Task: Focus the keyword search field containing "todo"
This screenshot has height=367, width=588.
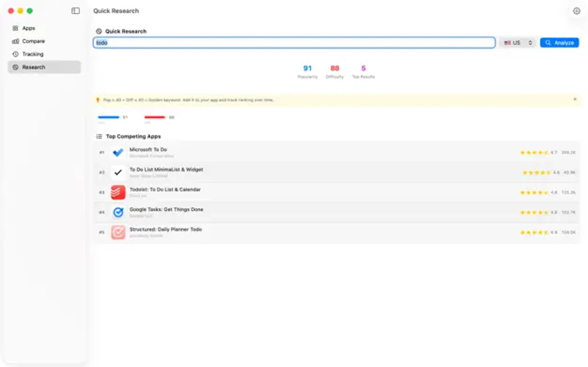Action: tap(294, 43)
